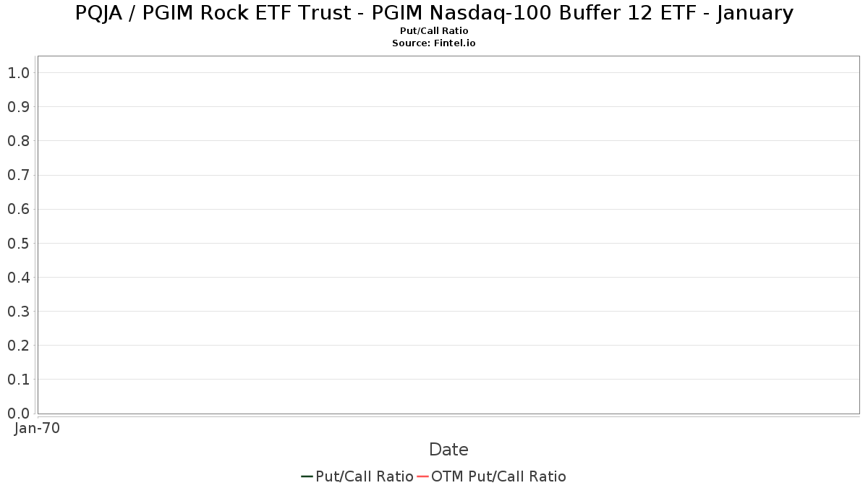Image resolution: width=868 pixels, height=488 pixels.
Task: Select the Jan-70 x-axis label
Action: (x=37, y=428)
